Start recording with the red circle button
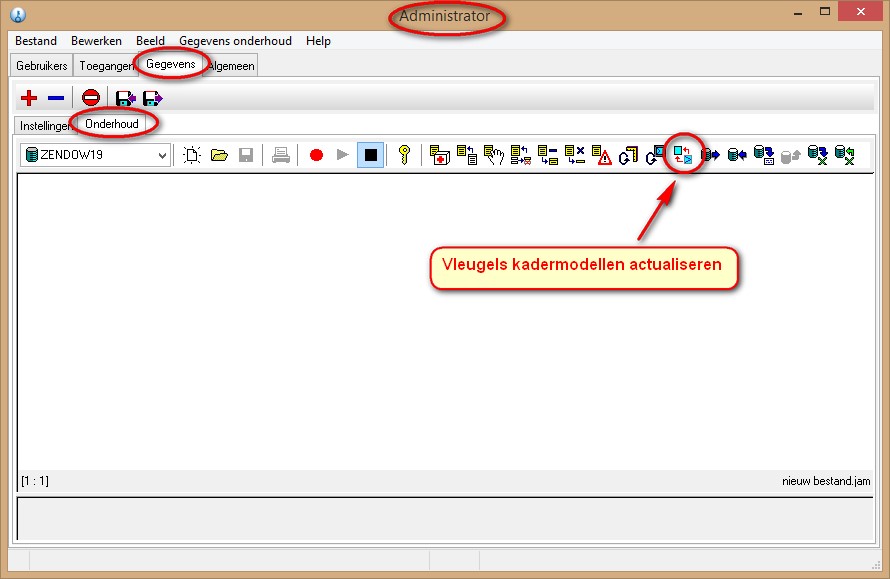This screenshot has width=890, height=579. click(316, 154)
